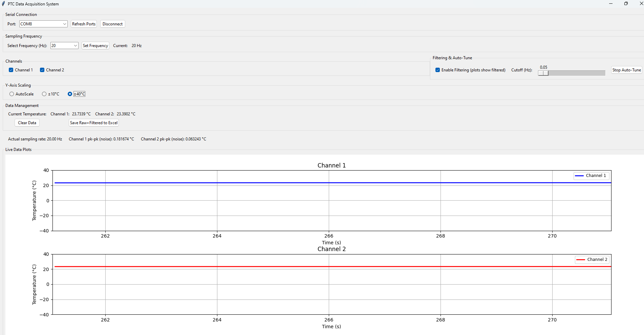Disable the Channel 2 channel
Screen dimensions: 644x335
click(x=42, y=70)
